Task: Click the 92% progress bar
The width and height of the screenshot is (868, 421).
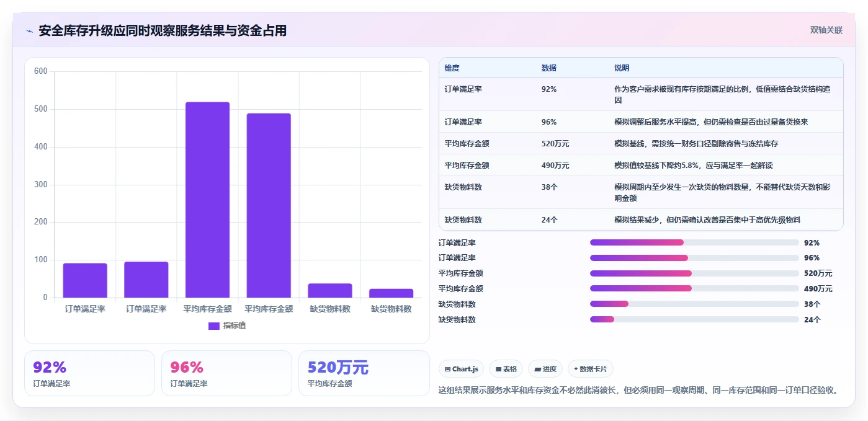Action: click(x=694, y=242)
